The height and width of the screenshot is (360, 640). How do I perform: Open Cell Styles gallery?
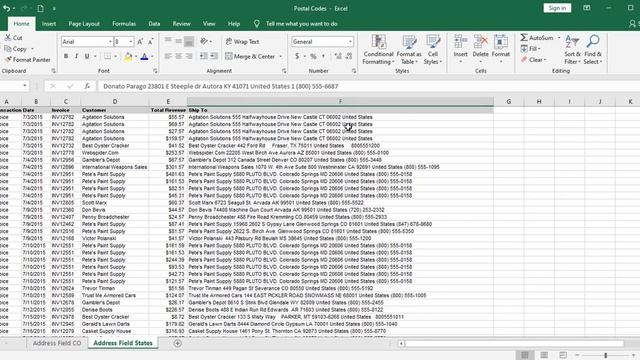433,50
